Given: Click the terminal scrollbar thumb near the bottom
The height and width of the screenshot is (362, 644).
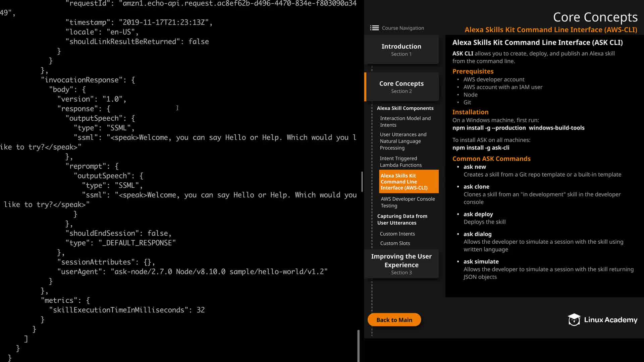Looking at the screenshot, I should (358, 345).
